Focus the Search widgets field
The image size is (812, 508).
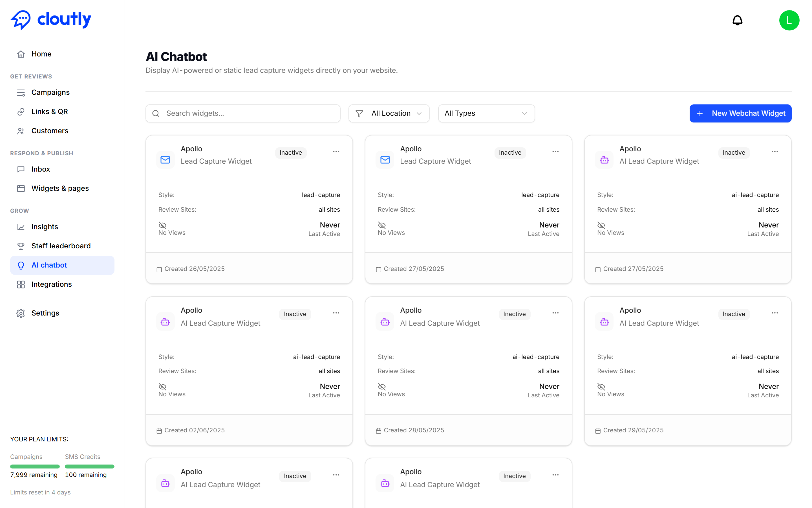(x=243, y=113)
